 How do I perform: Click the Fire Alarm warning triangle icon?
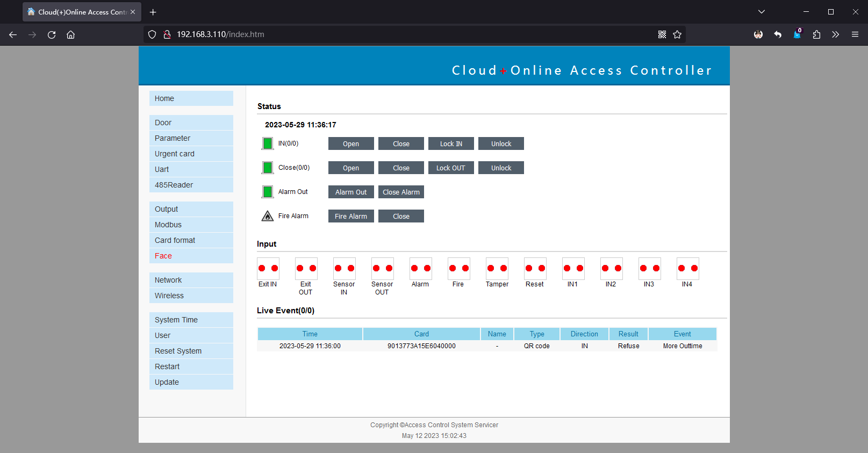pos(268,216)
